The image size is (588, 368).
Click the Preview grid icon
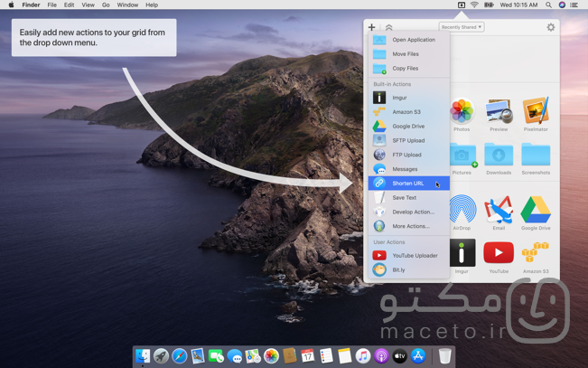[499, 111]
